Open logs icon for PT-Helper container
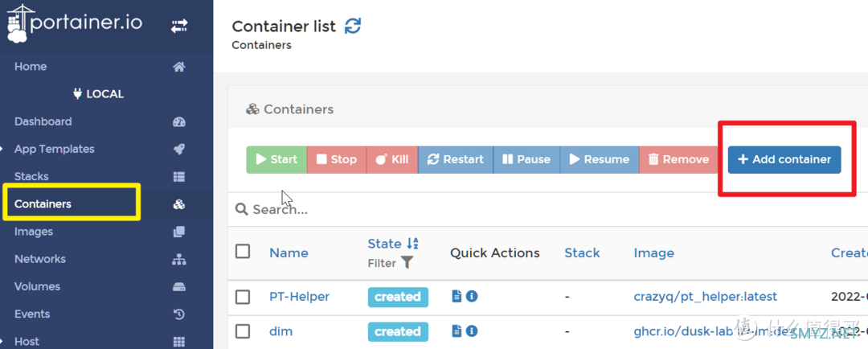 [457, 297]
